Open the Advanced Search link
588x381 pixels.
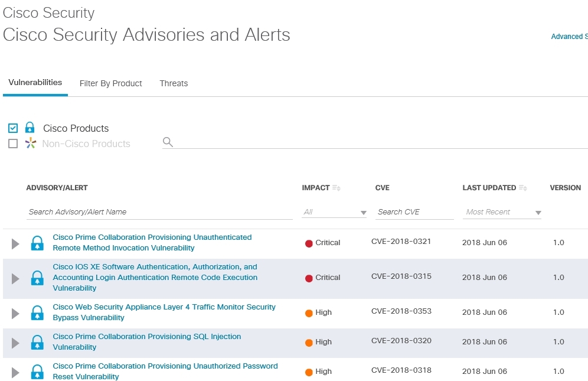coord(569,37)
